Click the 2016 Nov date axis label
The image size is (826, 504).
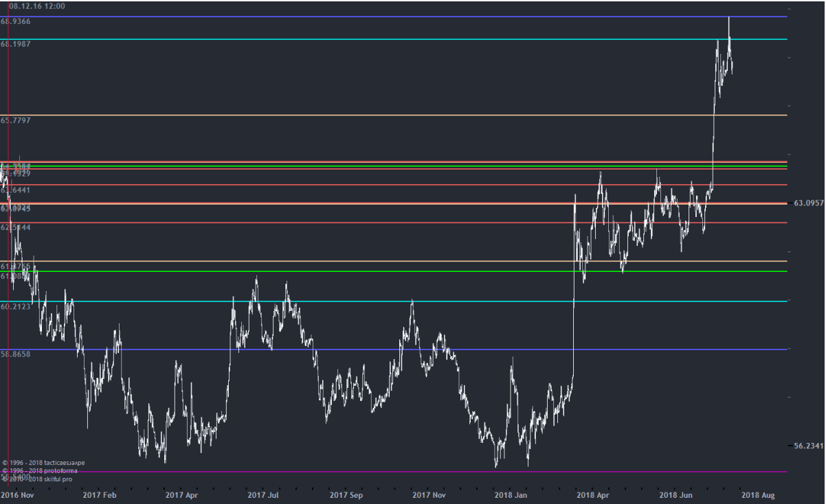pos(17,494)
